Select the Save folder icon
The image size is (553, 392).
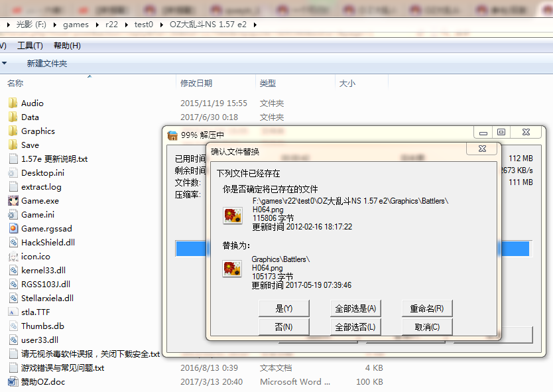[13, 145]
